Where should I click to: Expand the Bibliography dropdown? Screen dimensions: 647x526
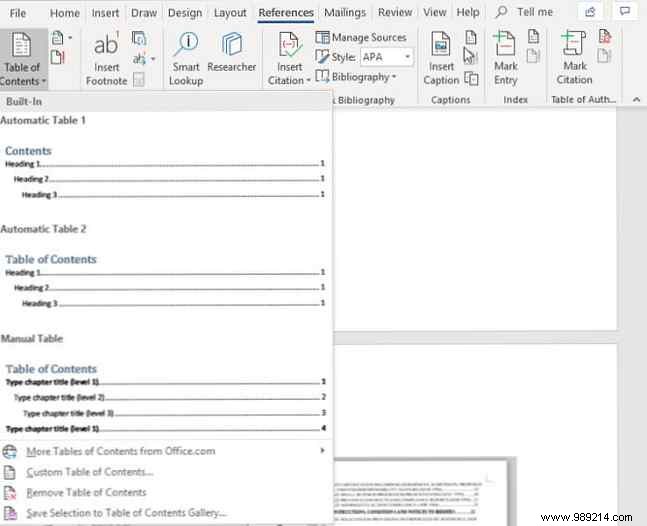[356, 77]
